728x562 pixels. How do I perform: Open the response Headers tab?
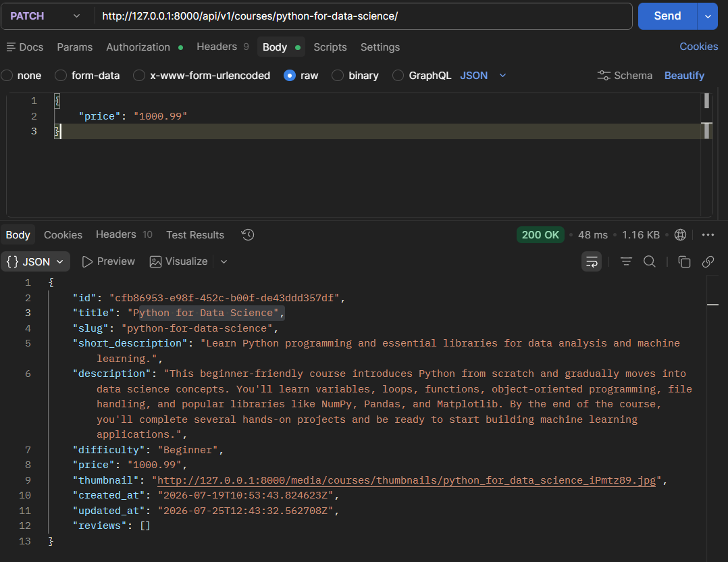[x=124, y=234]
